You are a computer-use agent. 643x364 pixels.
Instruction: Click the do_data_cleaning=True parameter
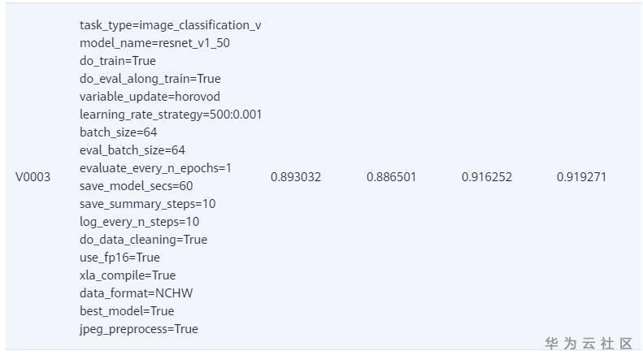point(143,240)
